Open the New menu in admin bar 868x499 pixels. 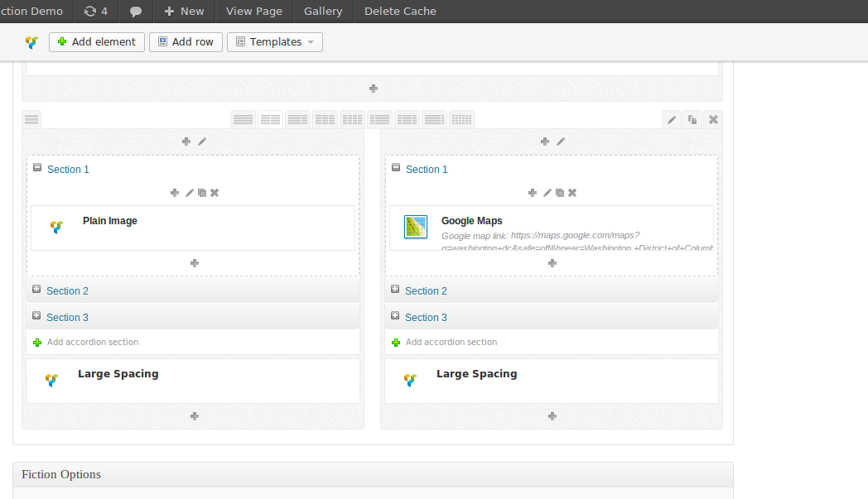point(185,11)
